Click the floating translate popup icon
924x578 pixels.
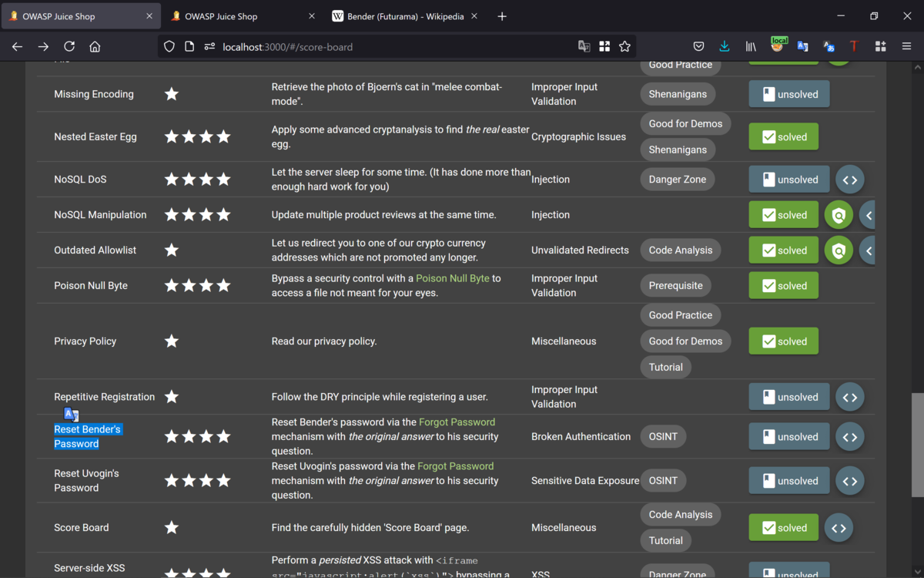70,415
